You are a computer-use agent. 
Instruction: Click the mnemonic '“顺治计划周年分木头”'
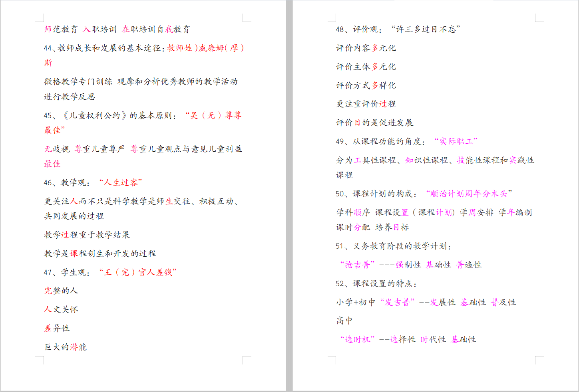(469, 194)
